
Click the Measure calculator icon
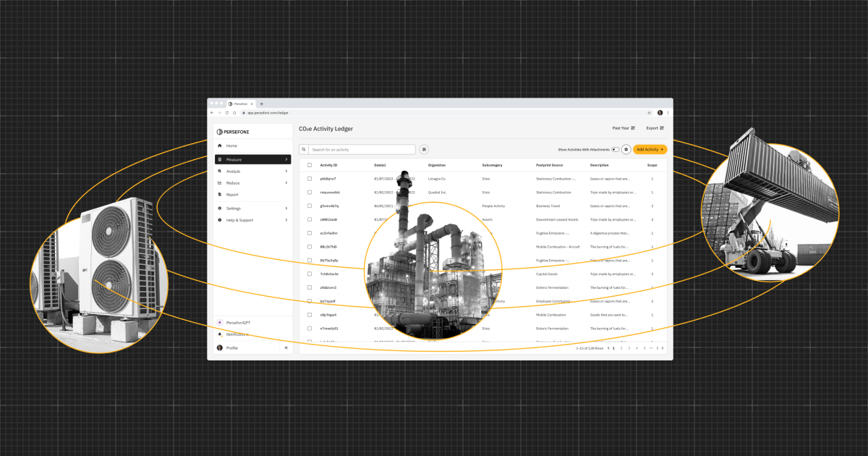tap(219, 159)
